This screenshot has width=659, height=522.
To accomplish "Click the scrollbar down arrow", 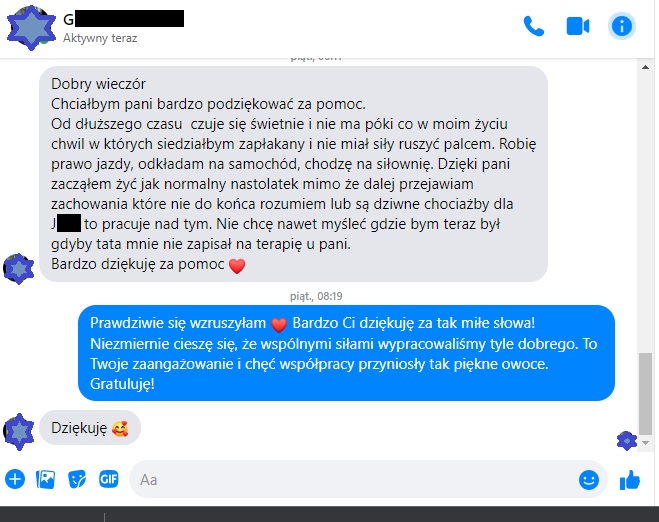I will pos(646,443).
